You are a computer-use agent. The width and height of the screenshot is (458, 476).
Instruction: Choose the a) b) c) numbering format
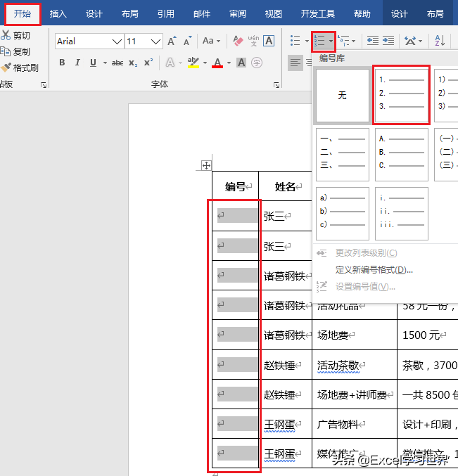[x=343, y=214]
